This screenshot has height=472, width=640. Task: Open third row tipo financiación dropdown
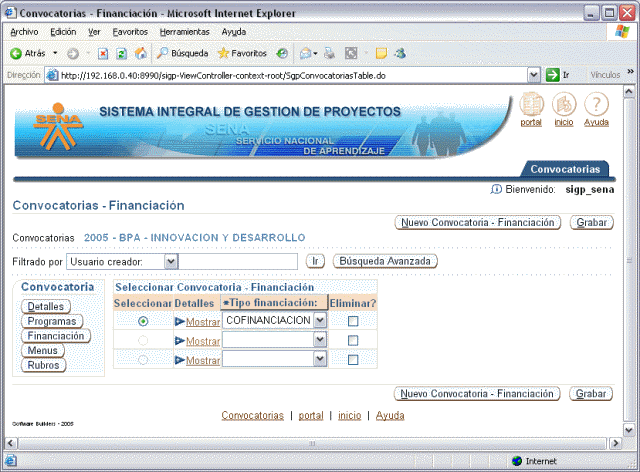click(x=320, y=358)
